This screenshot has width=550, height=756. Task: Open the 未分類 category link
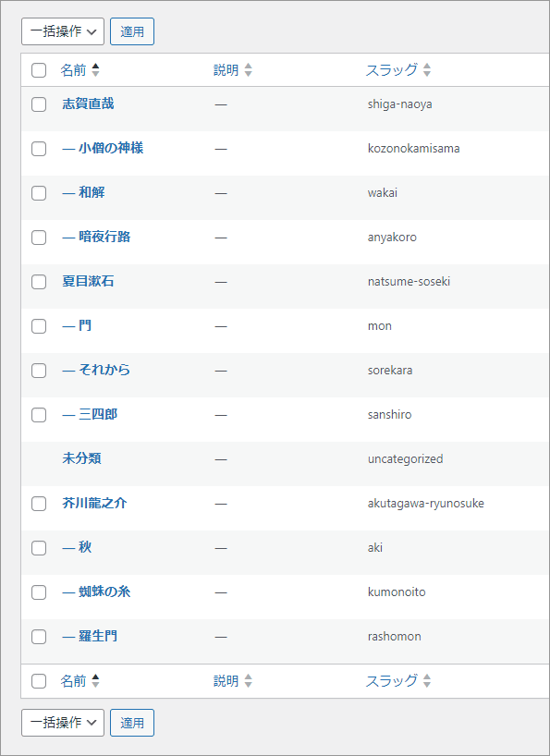[x=81, y=458]
